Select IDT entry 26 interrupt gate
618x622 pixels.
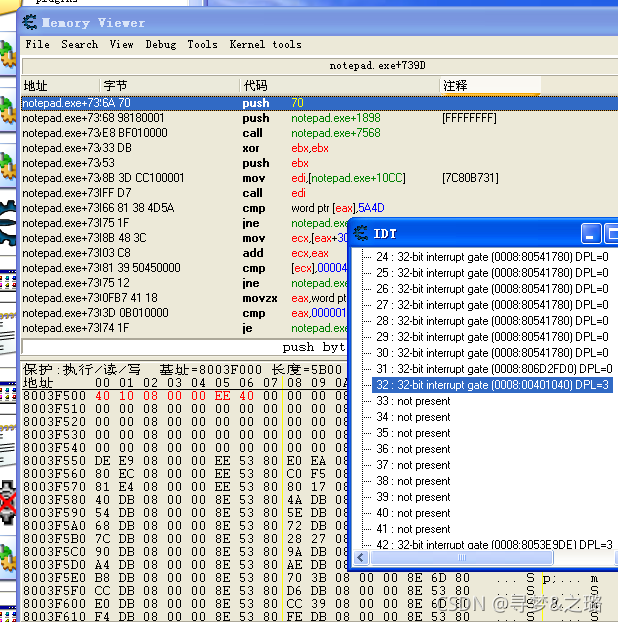(492, 289)
